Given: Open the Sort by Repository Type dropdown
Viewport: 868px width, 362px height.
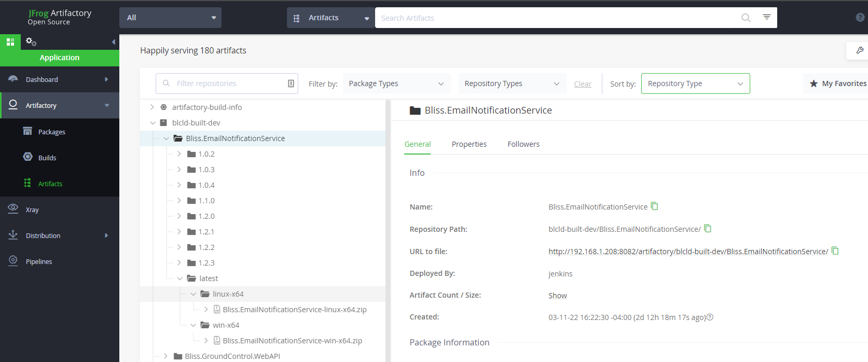Looking at the screenshot, I should 695,83.
